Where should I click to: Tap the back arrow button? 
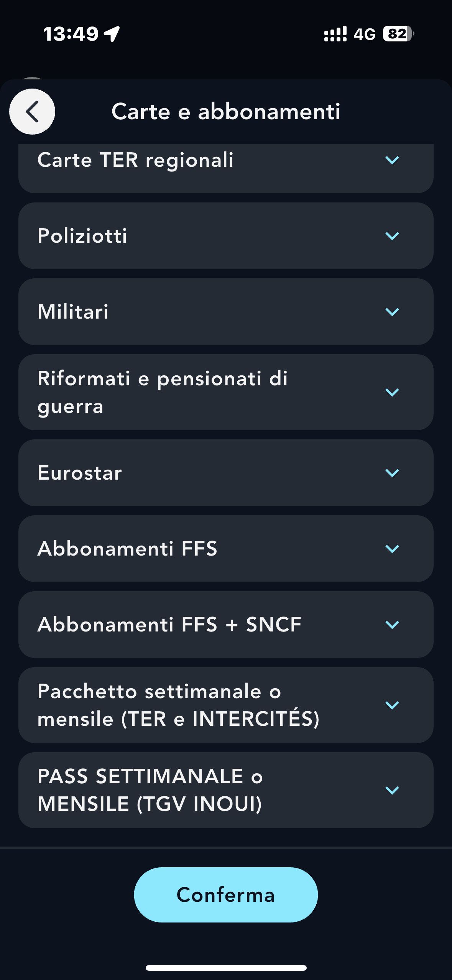coord(32,112)
